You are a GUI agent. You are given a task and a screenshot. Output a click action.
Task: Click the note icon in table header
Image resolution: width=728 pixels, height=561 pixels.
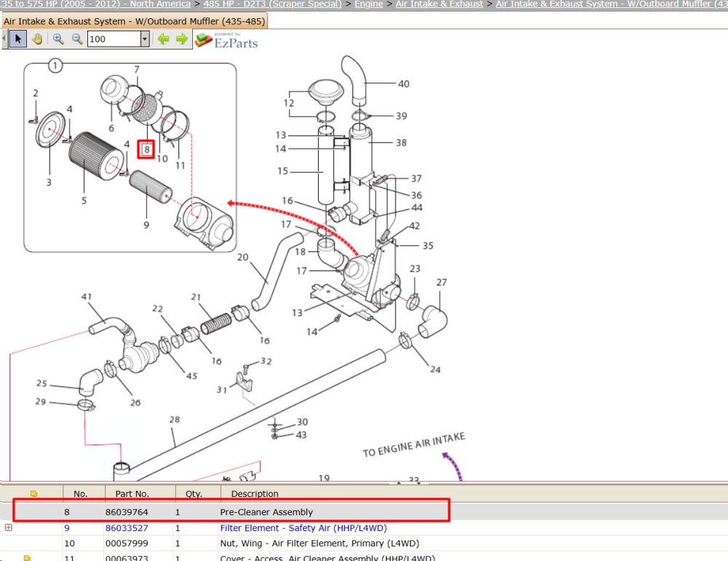pos(34,493)
